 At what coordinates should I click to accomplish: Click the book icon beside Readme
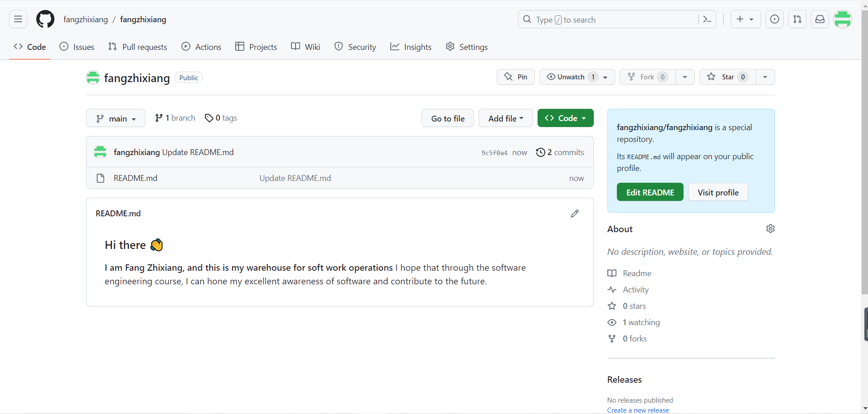pyautogui.click(x=612, y=273)
